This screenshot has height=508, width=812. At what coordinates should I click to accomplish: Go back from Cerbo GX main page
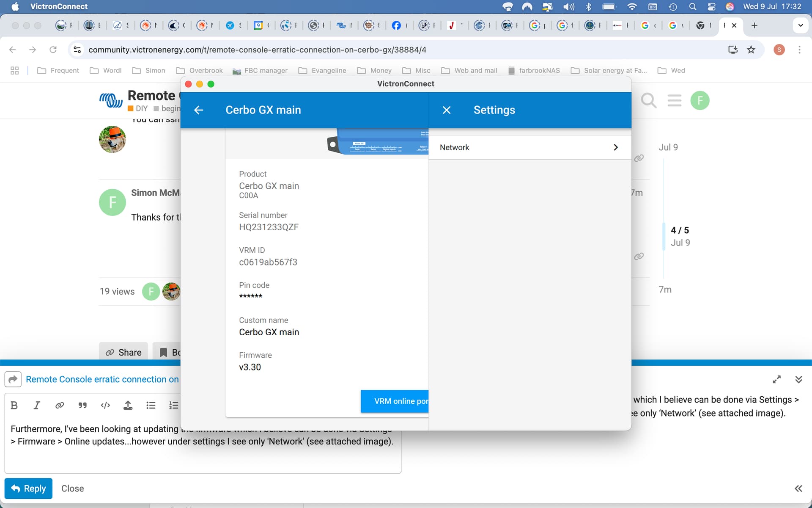coord(198,110)
